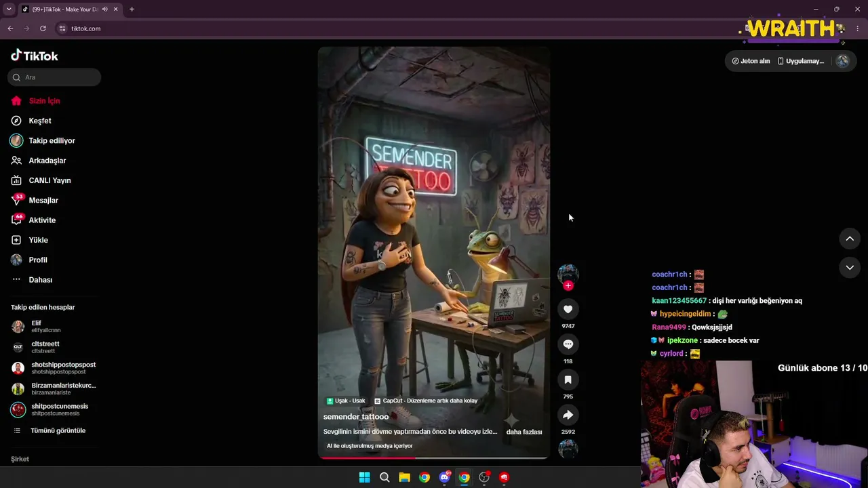Viewport: 868px width, 488px height.
Task: Share the video using the arrow icon
Action: pos(568,415)
